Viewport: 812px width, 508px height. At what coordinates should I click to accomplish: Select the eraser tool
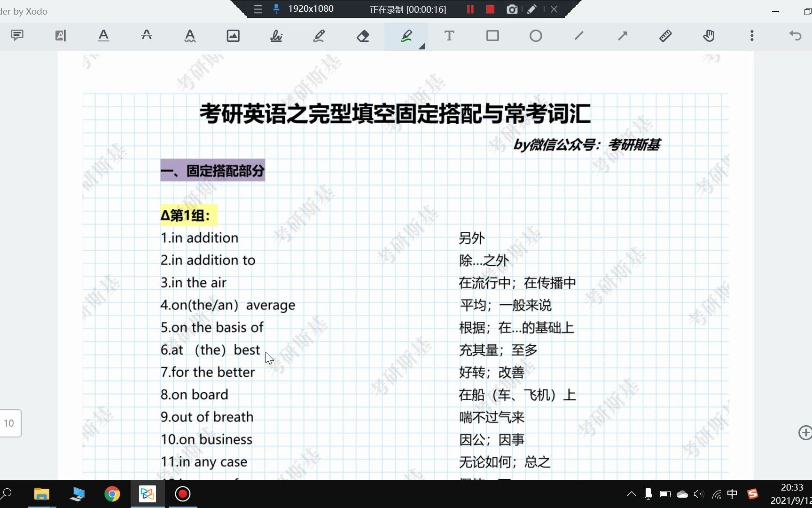pyautogui.click(x=363, y=36)
